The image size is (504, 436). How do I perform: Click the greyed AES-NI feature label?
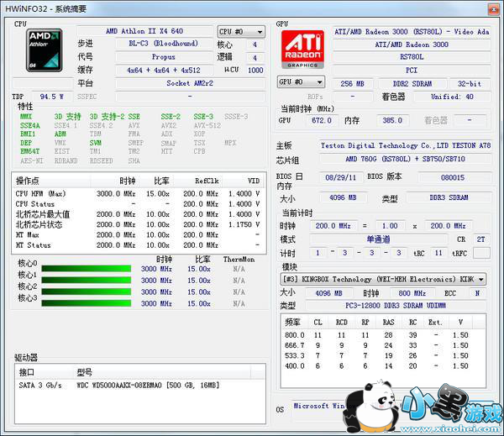point(32,160)
